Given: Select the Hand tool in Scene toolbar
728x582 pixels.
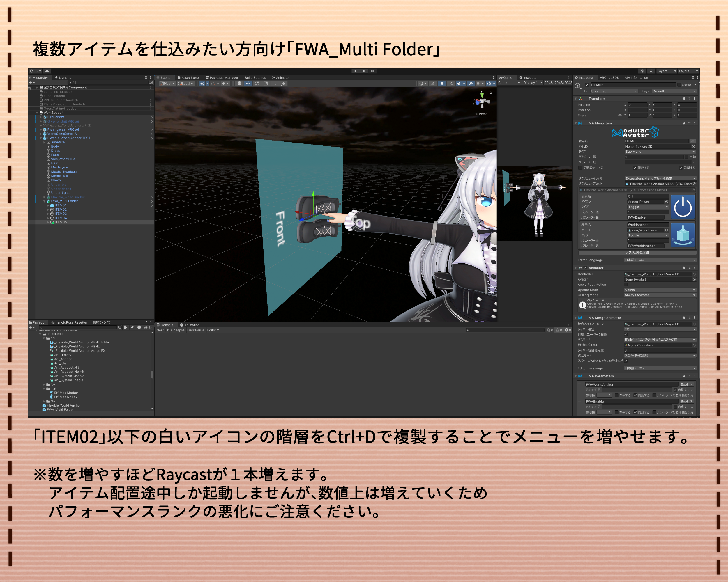Looking at the screenshot, I should click(239, 83).
